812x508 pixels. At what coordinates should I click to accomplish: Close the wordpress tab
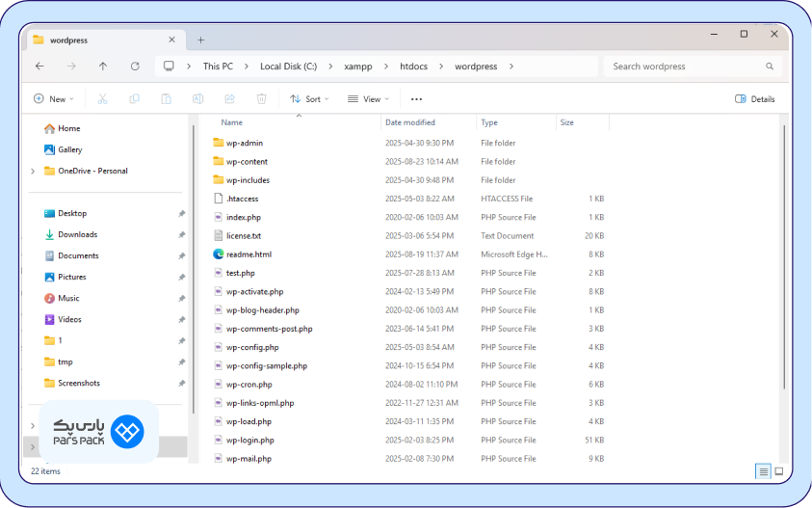pyautogui.click(x=171, y=40)
